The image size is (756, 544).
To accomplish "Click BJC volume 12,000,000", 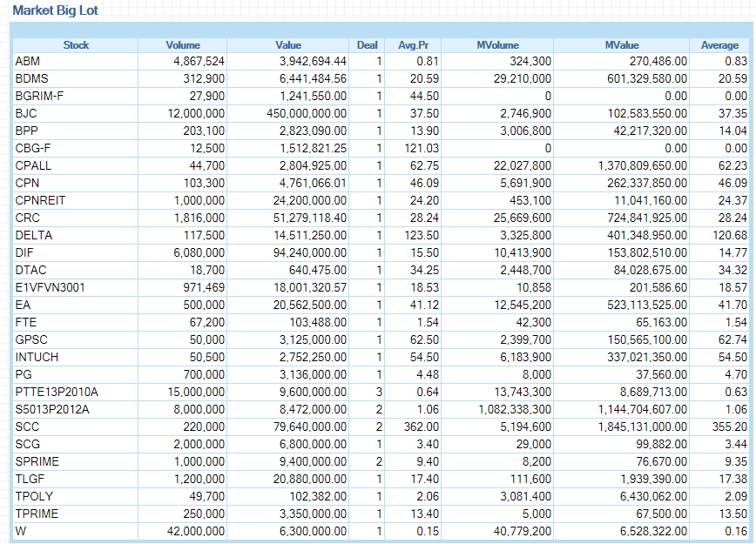I will tap(196, 114).
